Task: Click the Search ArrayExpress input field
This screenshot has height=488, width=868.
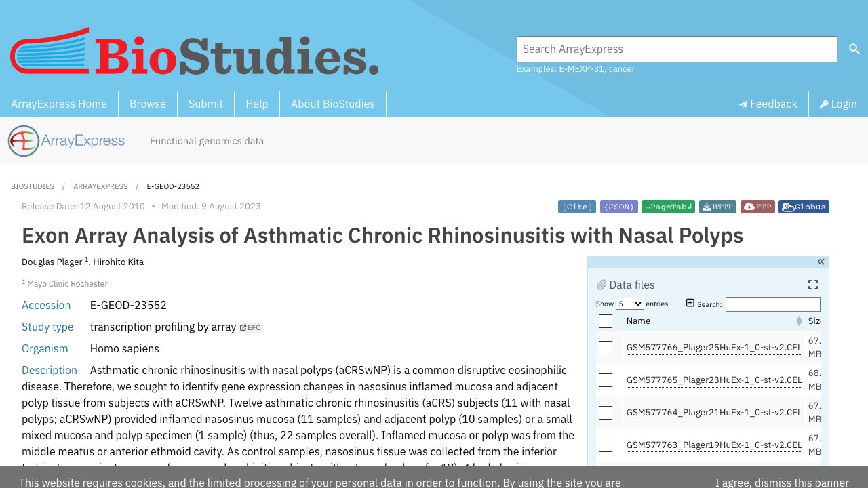Action: click(677, 49)
